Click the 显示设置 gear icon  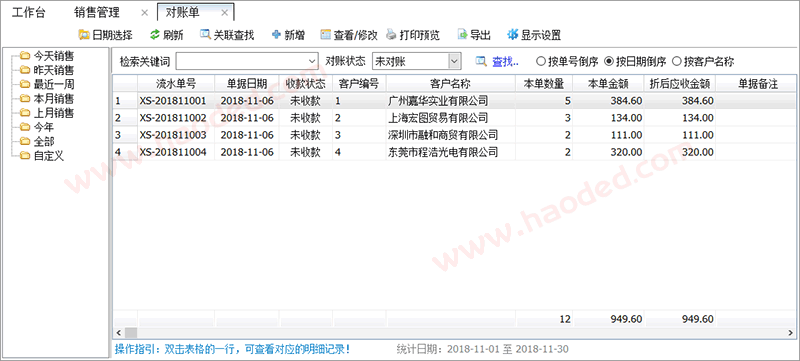point(512,35)
